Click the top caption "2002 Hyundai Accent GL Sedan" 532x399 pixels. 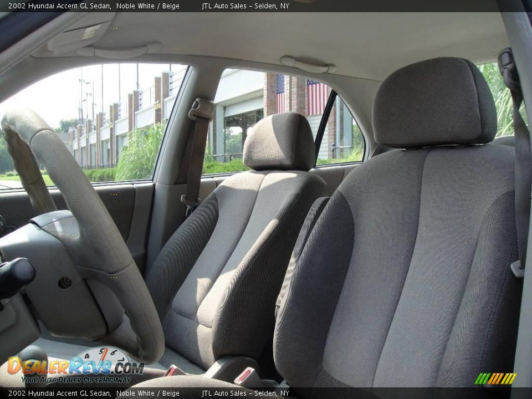pos(60,6)
